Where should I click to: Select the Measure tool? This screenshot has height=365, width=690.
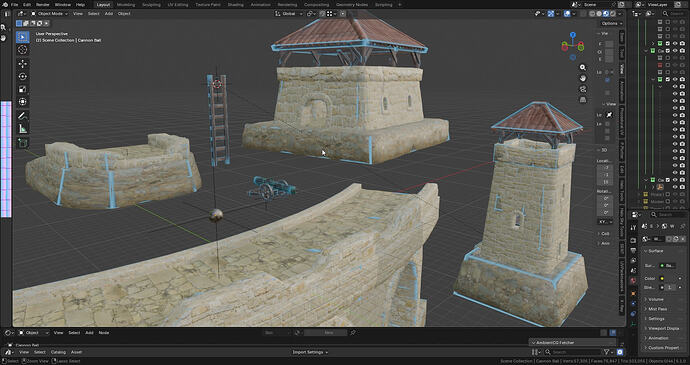pyautogui.click(x=22, y=129)
